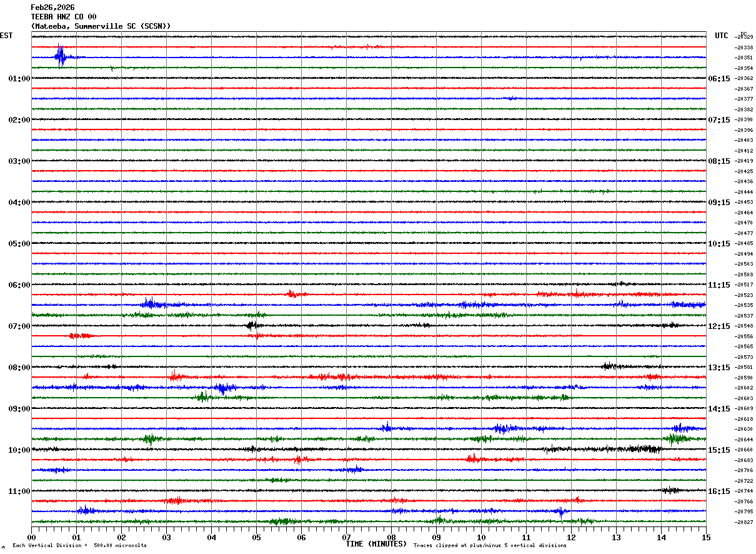Image resolution: width=756 pixels, height=554 pixels.
Task: Click the "10:00" EST row label
Action: (19, 450)
